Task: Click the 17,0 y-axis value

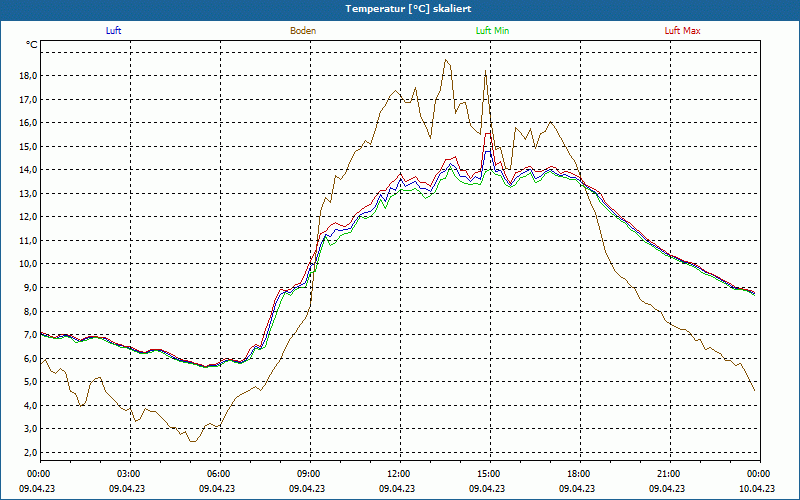Action: point(28,99)
